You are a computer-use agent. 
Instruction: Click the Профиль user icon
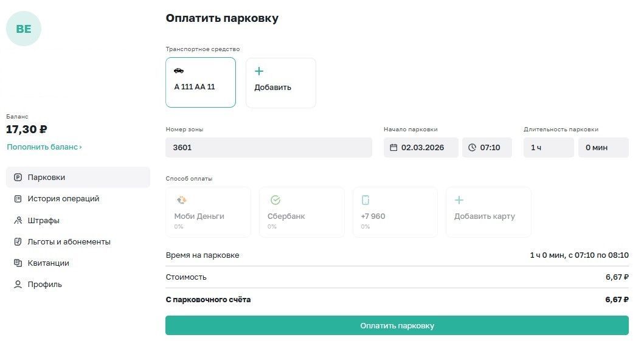pyautogui.click(x=18, y=285)
